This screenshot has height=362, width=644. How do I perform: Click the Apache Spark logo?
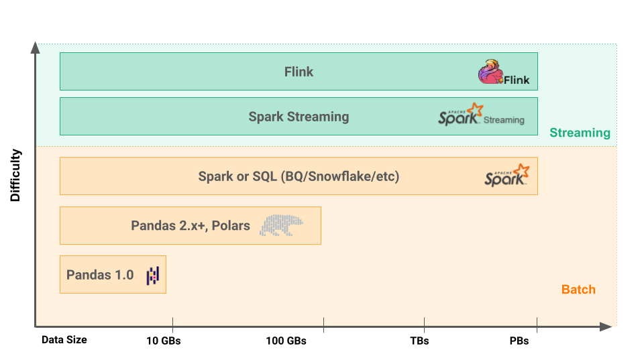pos(506,175)
